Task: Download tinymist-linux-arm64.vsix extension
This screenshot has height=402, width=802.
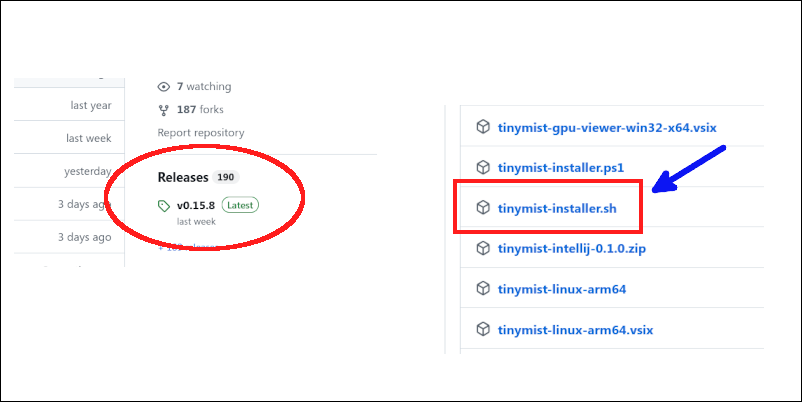Action: [575, 330]
